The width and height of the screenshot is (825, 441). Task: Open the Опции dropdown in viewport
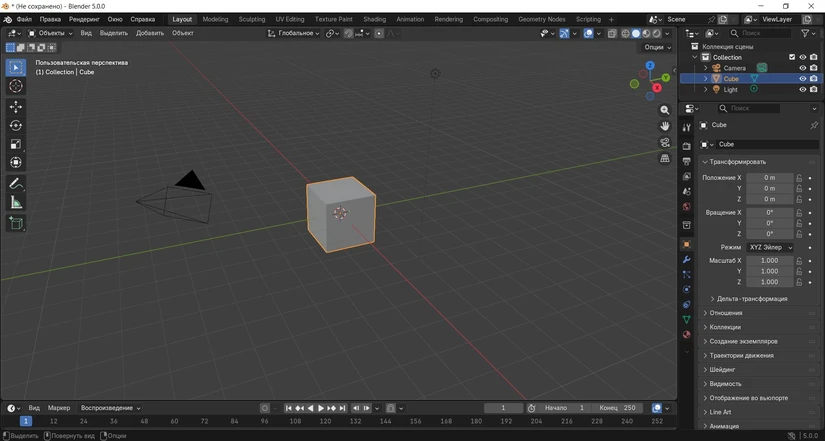[658, 47]
